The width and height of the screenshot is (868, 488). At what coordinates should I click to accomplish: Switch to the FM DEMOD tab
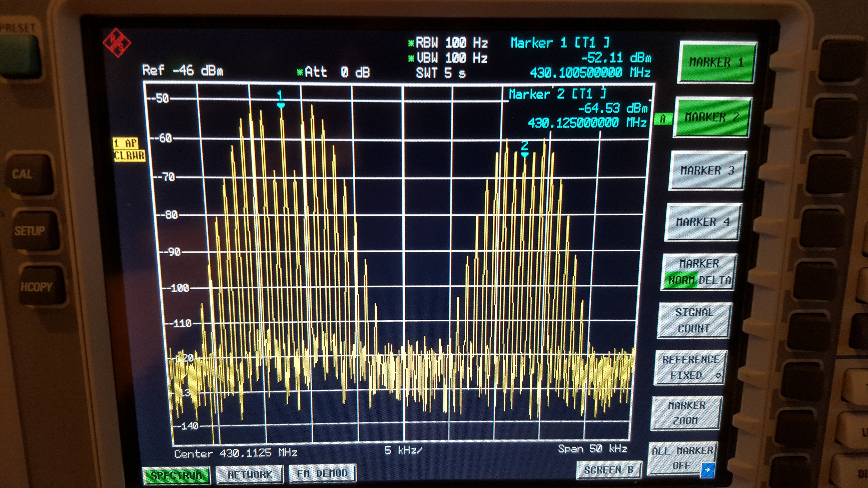pyautogui.click(x=322, y=473)
